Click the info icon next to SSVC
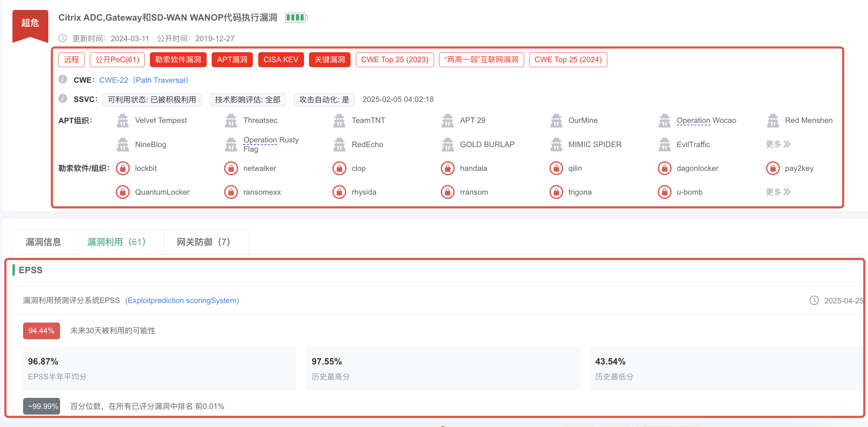The image size is (868, 427). tap(63, 98)
